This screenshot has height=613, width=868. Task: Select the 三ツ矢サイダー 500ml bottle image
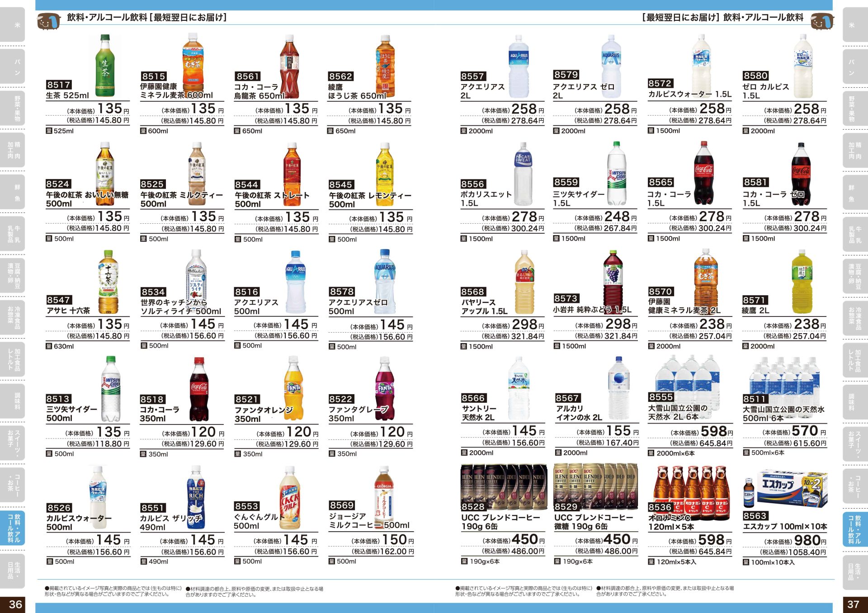(111, 389)
